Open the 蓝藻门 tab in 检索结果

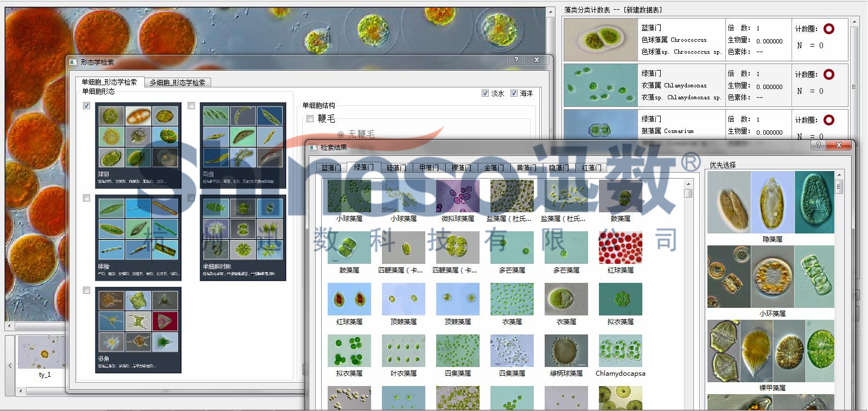pos(331,168)
